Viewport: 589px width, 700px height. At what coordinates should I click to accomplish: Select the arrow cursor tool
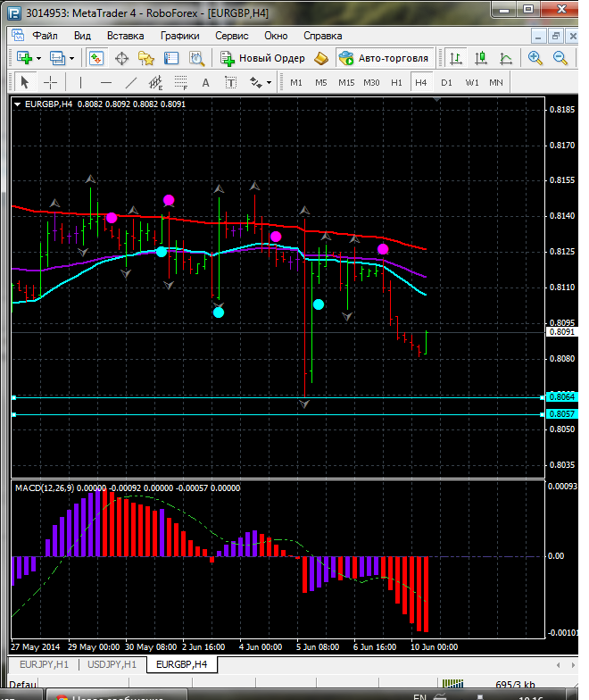[25, 82]
